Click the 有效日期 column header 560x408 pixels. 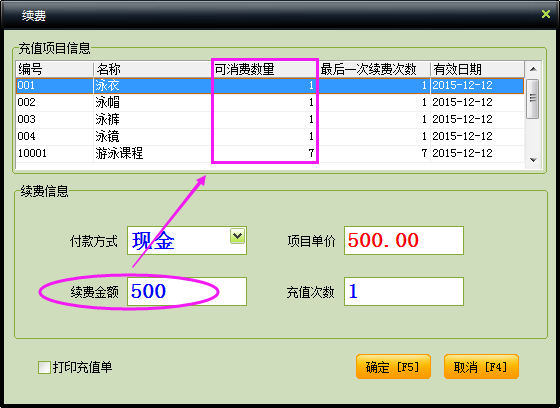click(x=478, y=69)
